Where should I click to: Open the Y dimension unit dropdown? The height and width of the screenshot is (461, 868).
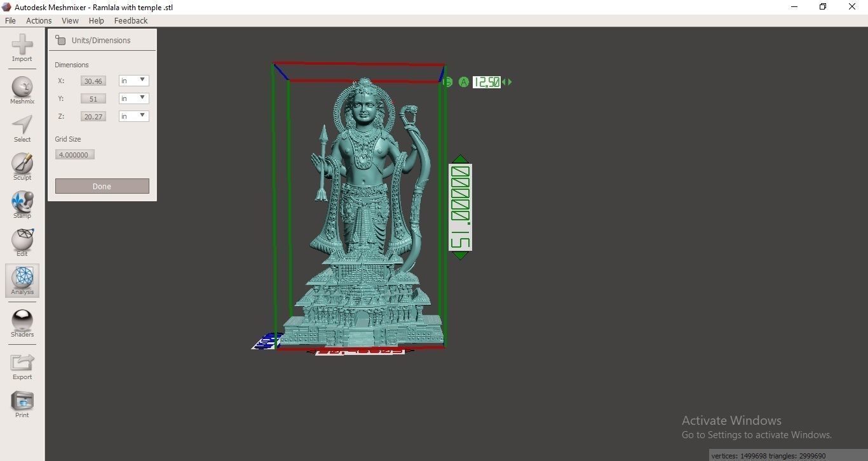coord(134,98)
